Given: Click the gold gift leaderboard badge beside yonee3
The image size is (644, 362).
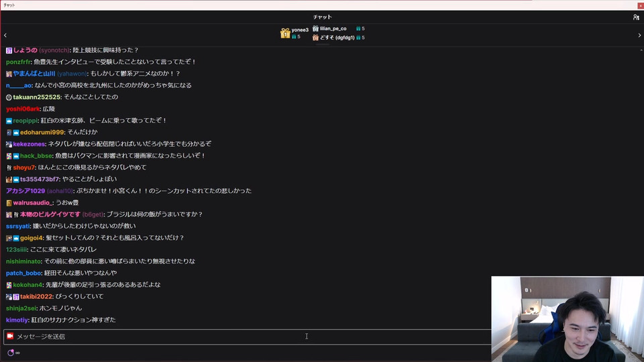Looking at the screenshot, I should point(285,34).
